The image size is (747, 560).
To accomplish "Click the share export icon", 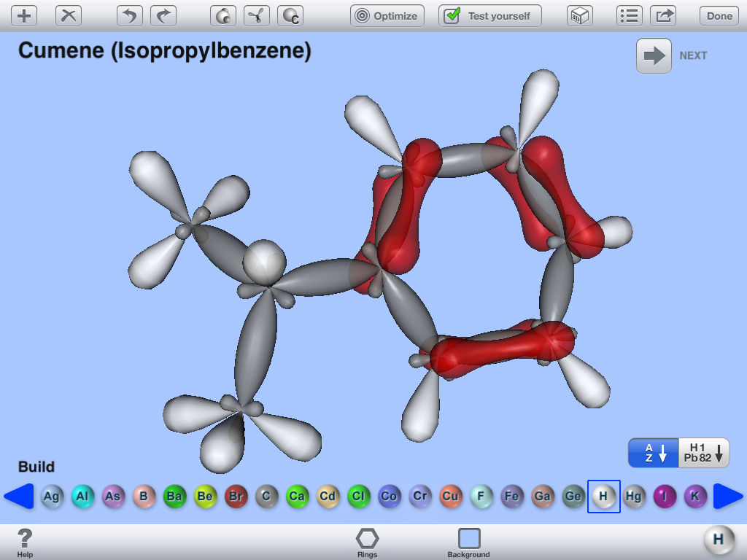I will point(664,16).
